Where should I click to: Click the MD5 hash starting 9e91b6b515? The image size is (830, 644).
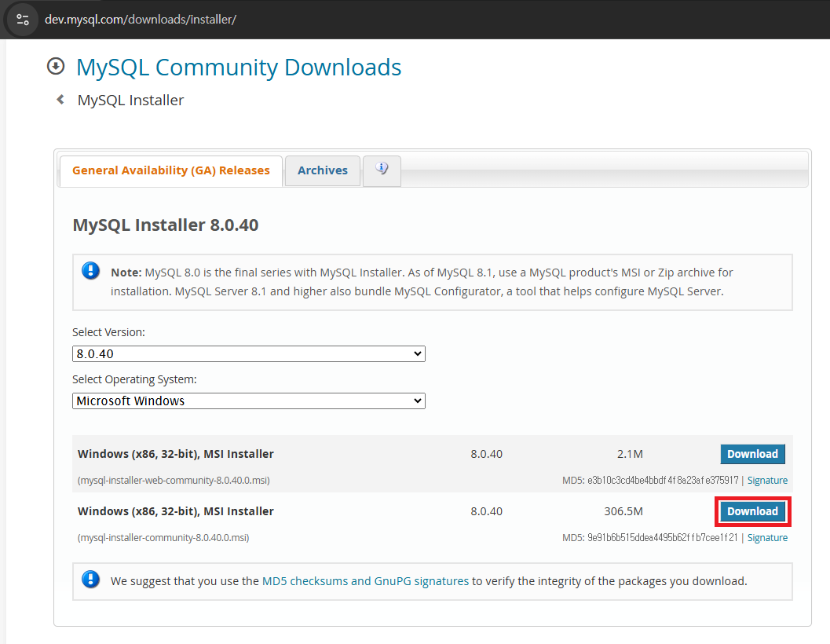pos(662,537)
